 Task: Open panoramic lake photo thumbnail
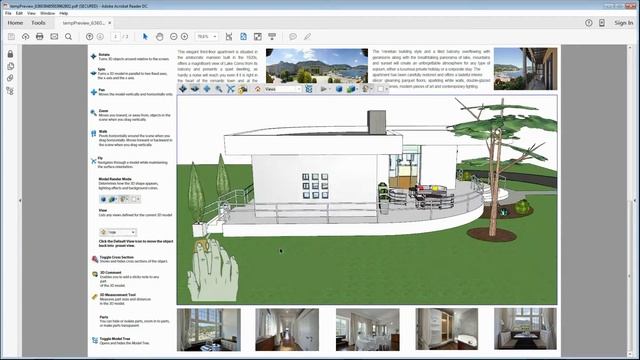pos(317,66)
